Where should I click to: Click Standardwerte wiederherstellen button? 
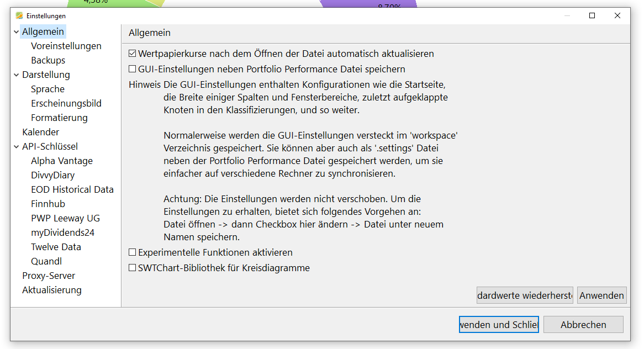525,295
